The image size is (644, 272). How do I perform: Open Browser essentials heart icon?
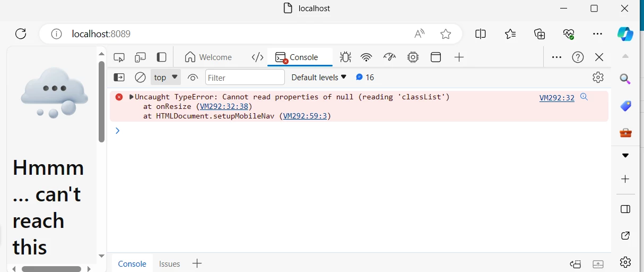tap(569, 34)
